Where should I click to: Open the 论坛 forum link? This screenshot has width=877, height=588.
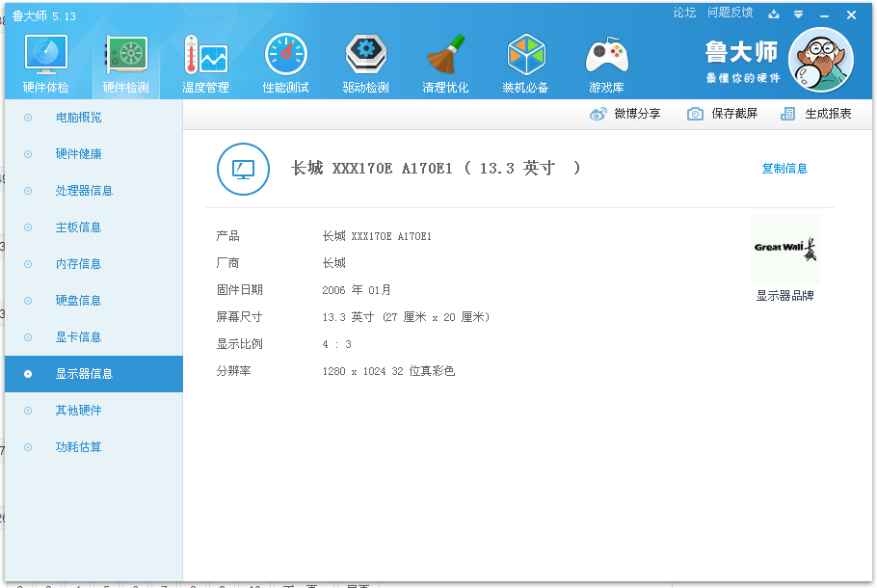(x=684, y=13)
